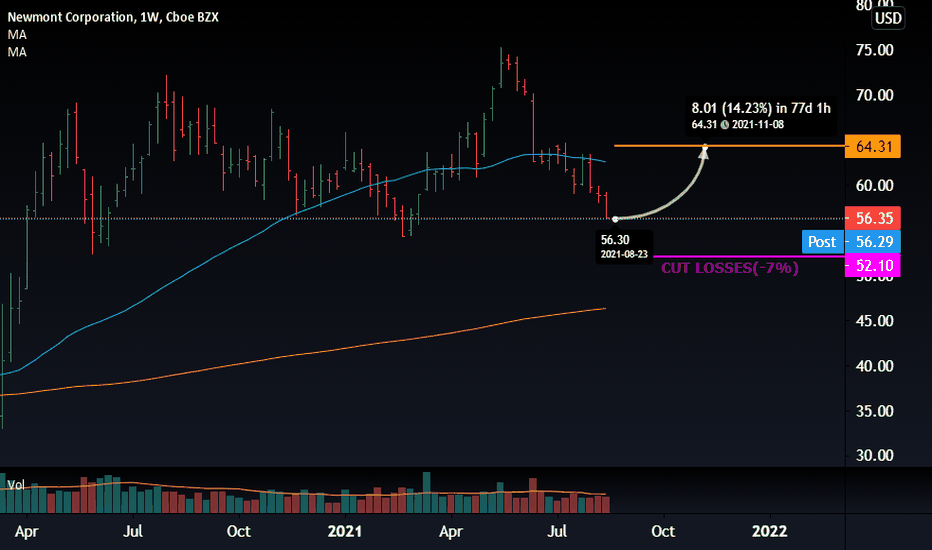Viewport: 932px width, 550px height.
Task: Click the red 56.35 last price label
Action: [873, 218]
